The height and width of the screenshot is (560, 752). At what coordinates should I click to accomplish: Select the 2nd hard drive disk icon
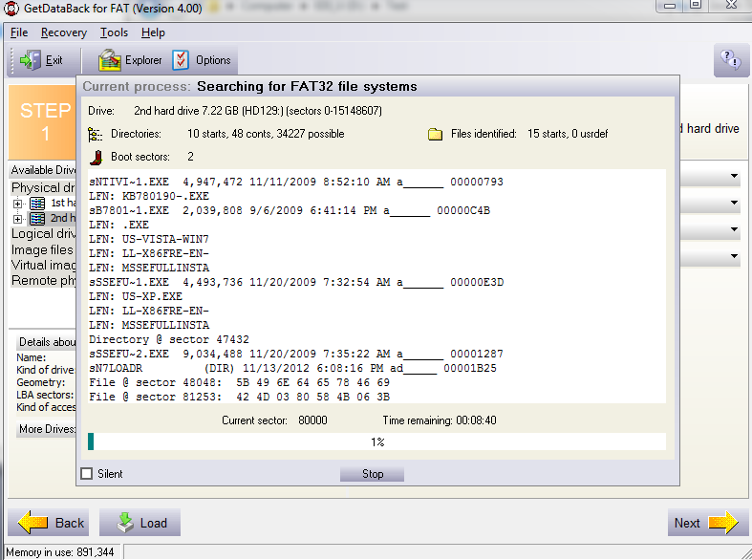coord(37,219)
